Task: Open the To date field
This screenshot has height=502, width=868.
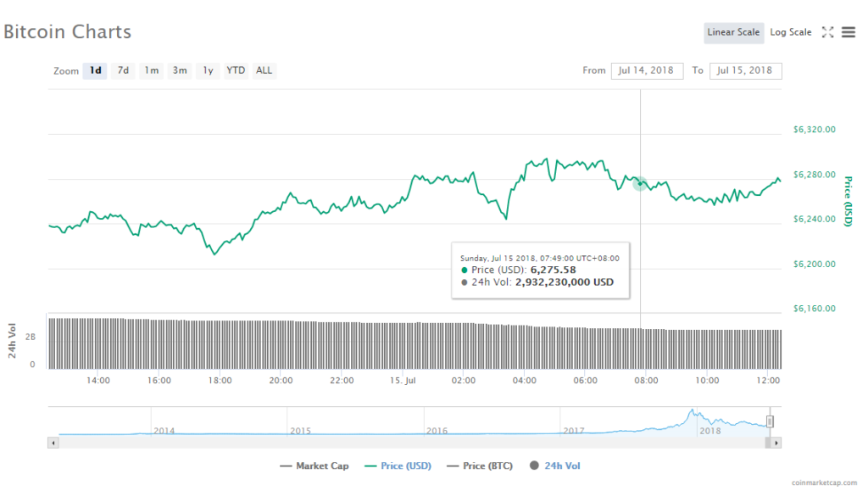Action: click(746, 70)
